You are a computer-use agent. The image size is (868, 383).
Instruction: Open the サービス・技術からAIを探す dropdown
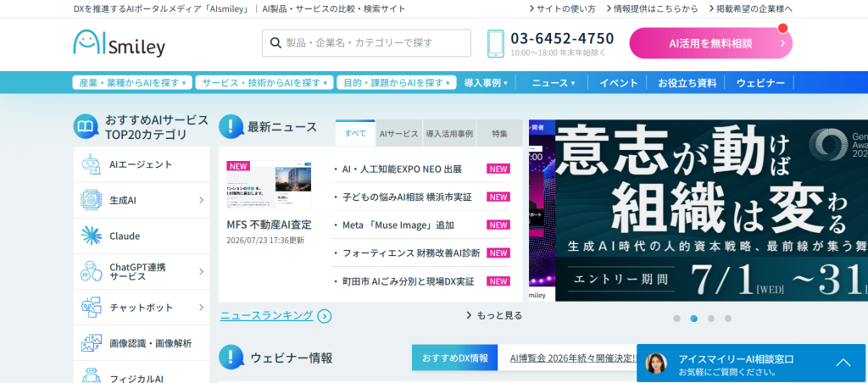click(x=264, y=82)
